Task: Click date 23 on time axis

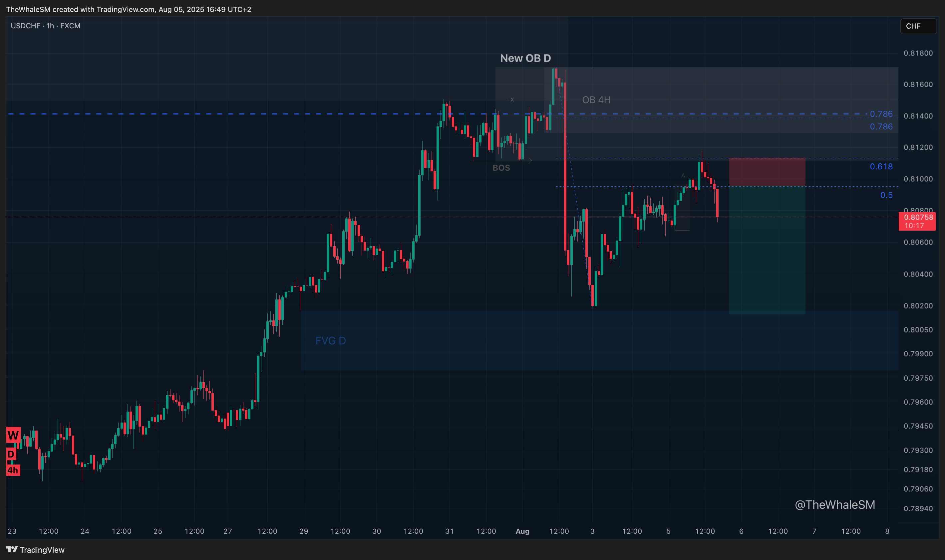Action: (x=12, y=531)
